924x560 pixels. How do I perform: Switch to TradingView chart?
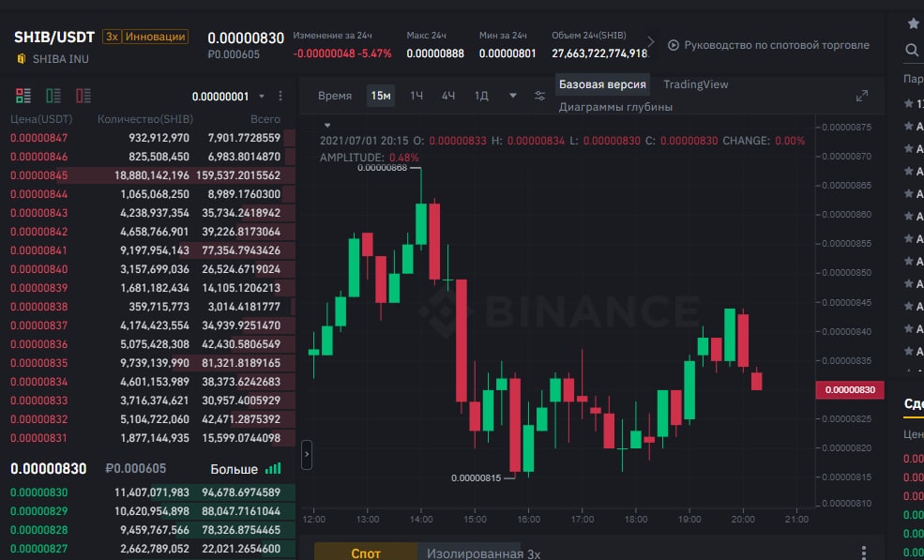coord(696,84)
